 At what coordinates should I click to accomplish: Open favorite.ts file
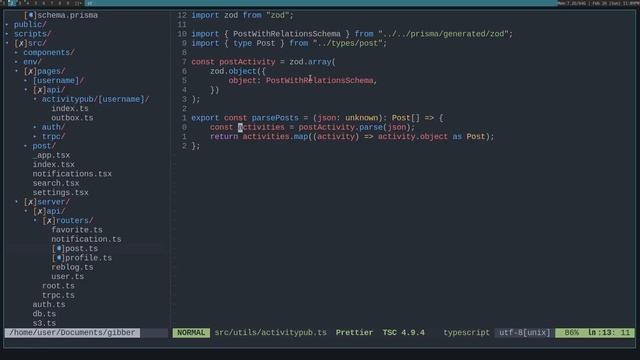pos(77,230)
